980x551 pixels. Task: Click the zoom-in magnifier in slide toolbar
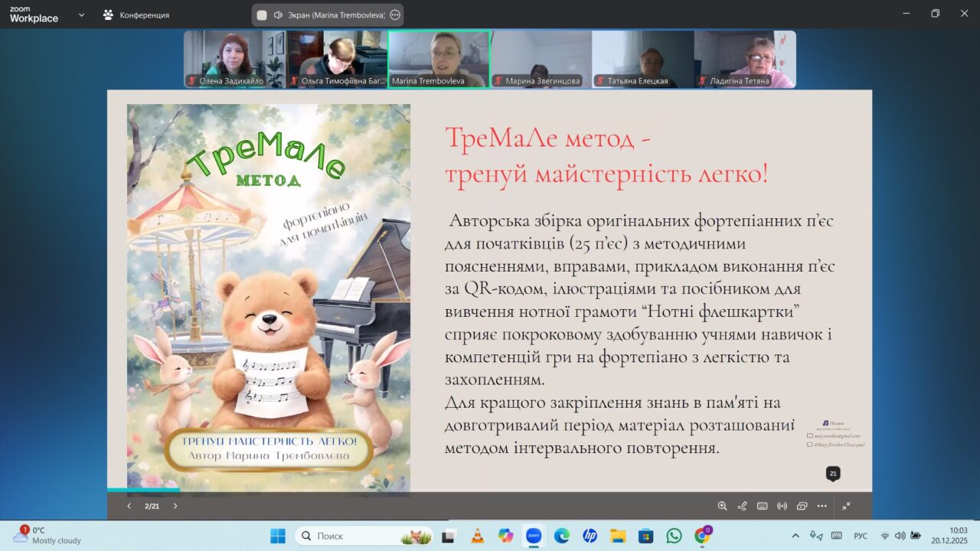tap(722, 506)
